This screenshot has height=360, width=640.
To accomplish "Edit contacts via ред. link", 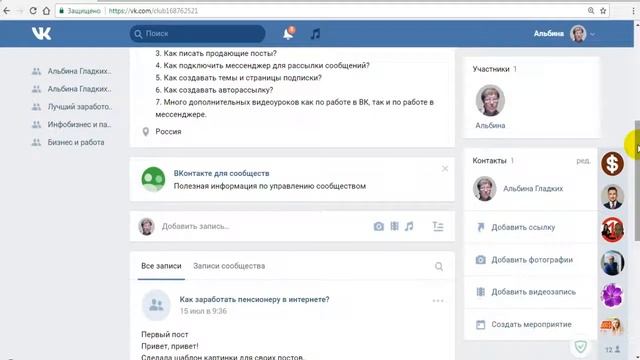I will pyautogui.click(x=583, y=161).
